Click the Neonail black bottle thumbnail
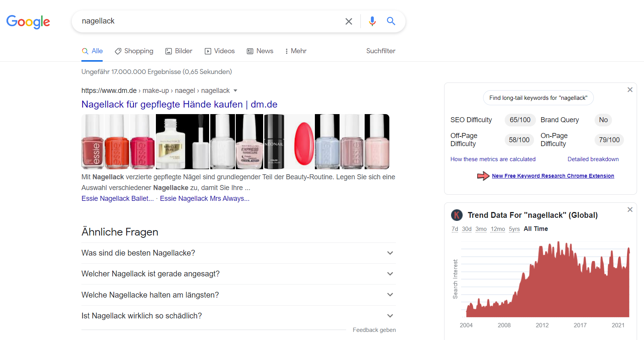The width and height of the screenshot is (644, 340). click(274, 141)
